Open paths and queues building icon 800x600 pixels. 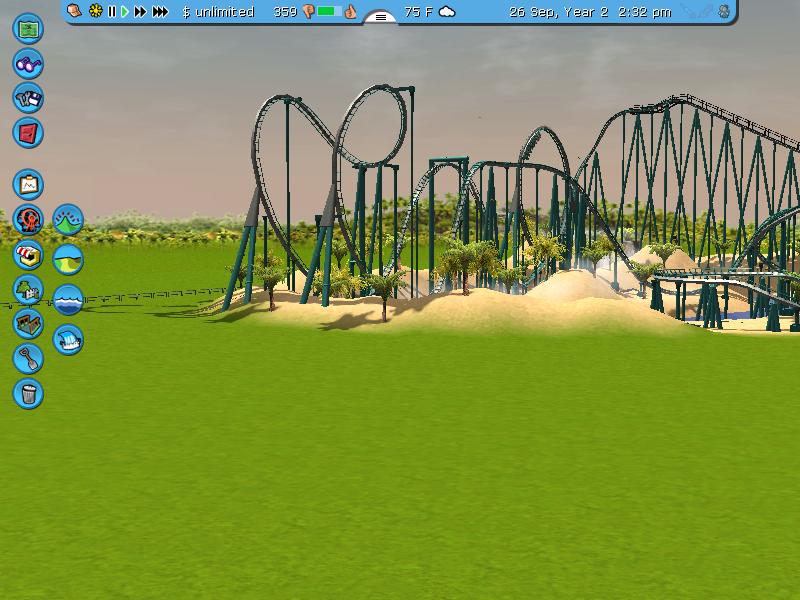tap(28, 323)
